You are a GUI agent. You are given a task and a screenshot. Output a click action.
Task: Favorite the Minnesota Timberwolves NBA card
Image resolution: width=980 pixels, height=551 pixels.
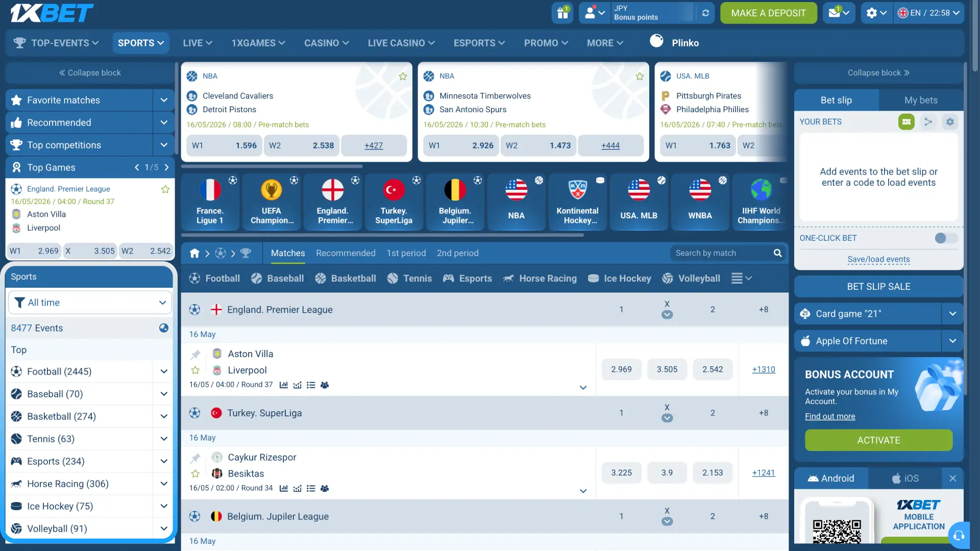point(640,77)
